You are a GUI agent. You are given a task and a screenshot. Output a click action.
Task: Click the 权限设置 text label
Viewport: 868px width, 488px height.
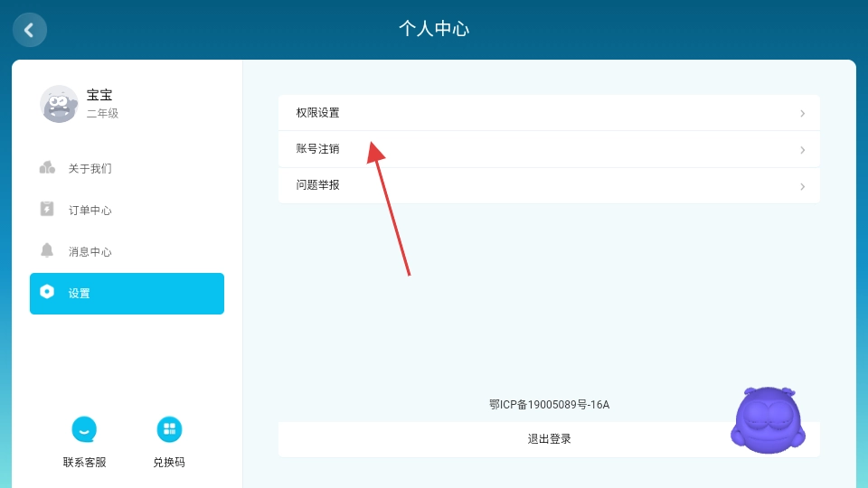(x=317, y=113)
